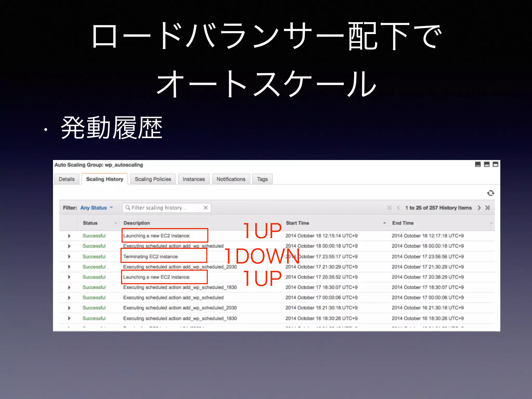The width and height of the screenshot is (532, 399).
Task: Open the Any Status filter dropdown
Action: 97,208
